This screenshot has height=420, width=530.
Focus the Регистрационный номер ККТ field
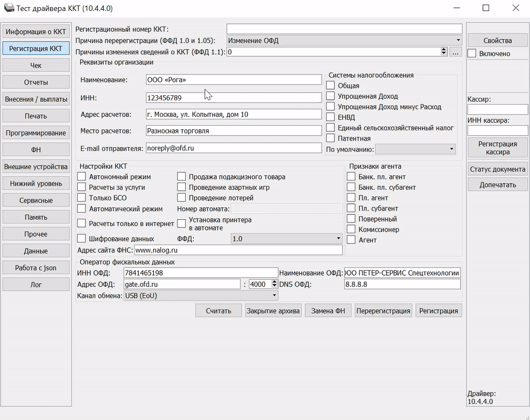(344, 29)
